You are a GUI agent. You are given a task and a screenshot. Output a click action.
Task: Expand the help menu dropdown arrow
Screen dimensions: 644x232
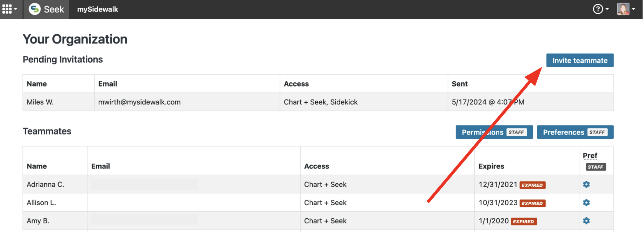[x=607, y=9]
